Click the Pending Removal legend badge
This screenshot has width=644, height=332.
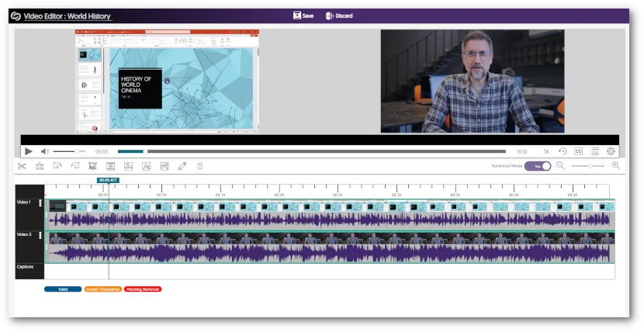click(x=143, y=289)
